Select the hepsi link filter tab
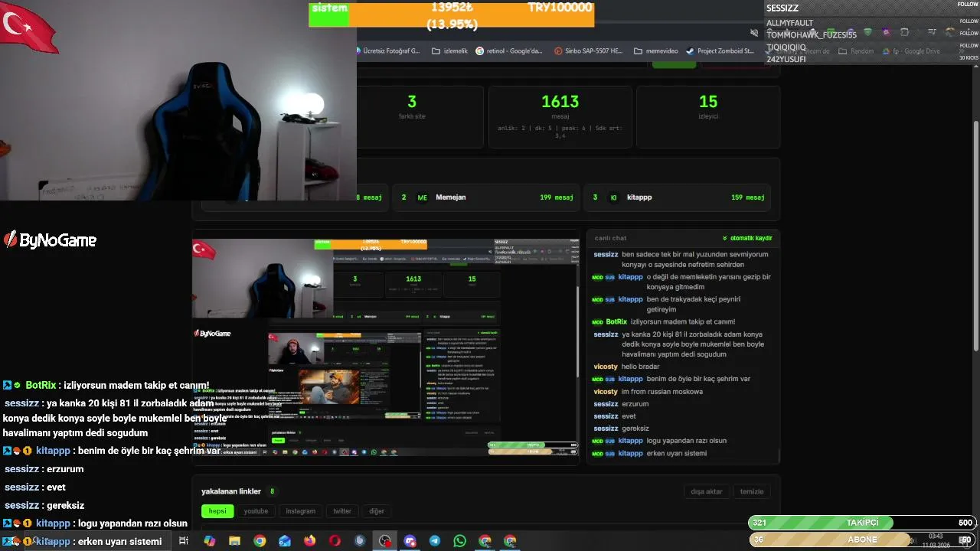Screen dimensions: 980x551 pyautogui.click(x=217, y=511)
